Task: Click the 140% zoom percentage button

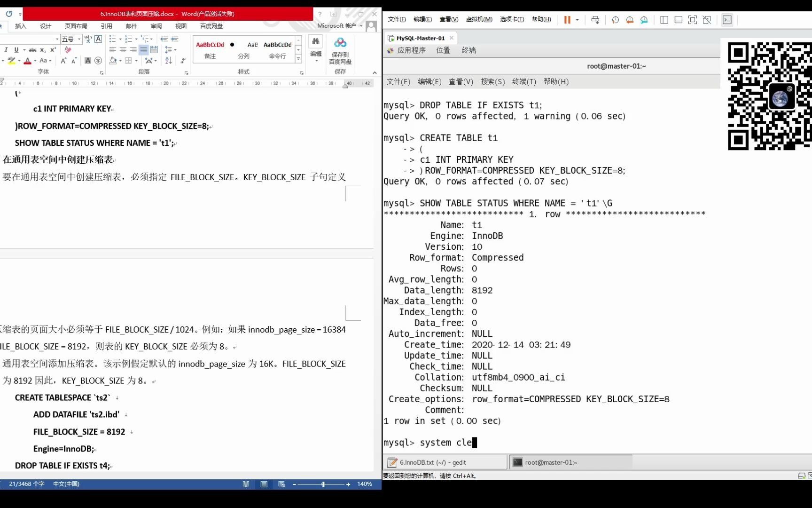Action: click(365, 484)
